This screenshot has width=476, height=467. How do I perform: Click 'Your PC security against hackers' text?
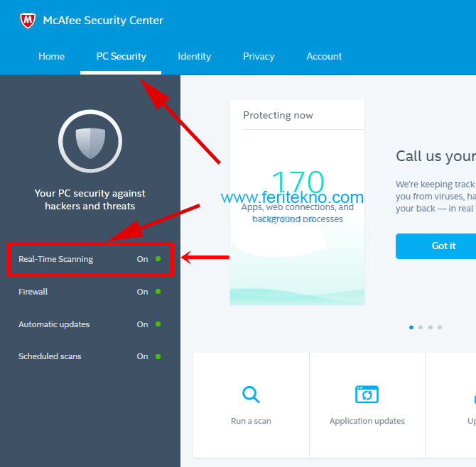(x=90, y=199)
